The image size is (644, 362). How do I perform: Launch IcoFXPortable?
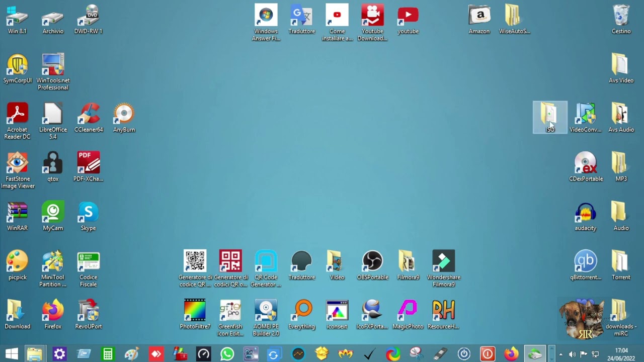point(372,315)
